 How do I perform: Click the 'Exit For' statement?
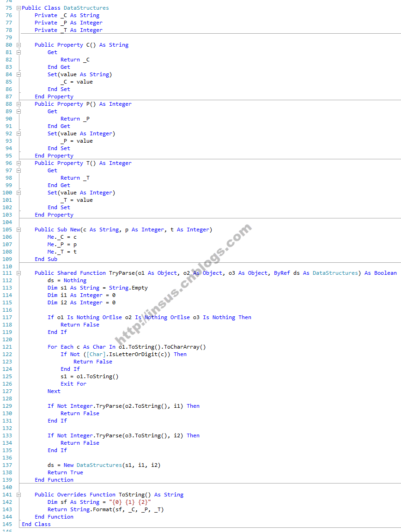(x=73, y=384)
